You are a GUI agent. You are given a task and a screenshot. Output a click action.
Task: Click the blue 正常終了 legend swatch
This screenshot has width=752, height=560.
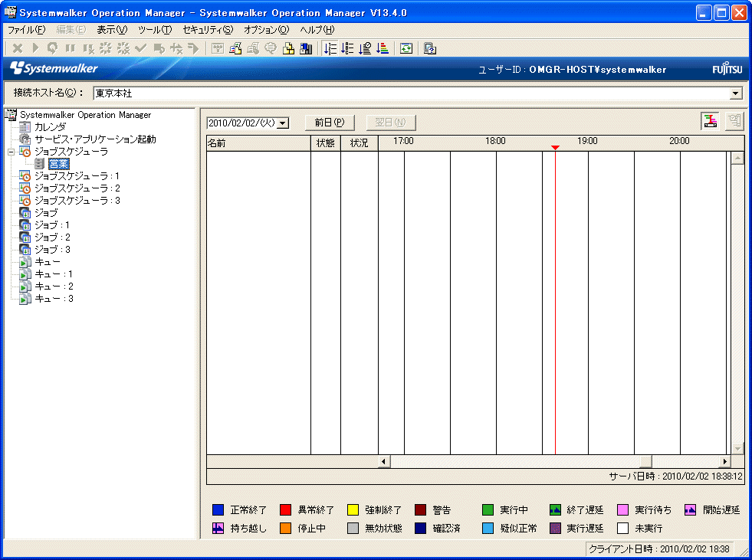click(218, 509)
